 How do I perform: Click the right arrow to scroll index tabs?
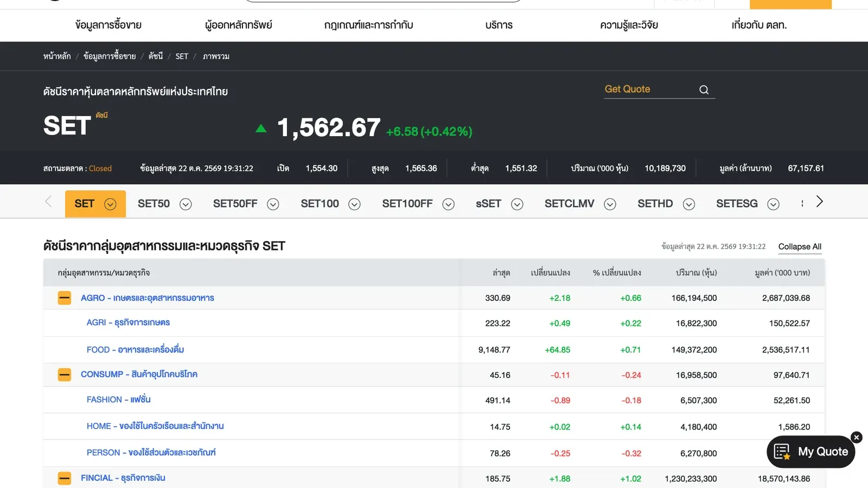click(820, 202)
